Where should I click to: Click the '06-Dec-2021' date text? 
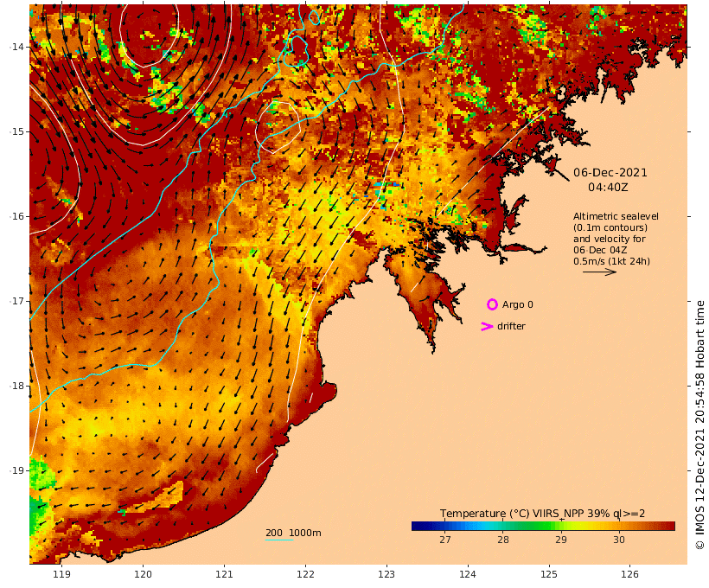click(x=610, y=172)
